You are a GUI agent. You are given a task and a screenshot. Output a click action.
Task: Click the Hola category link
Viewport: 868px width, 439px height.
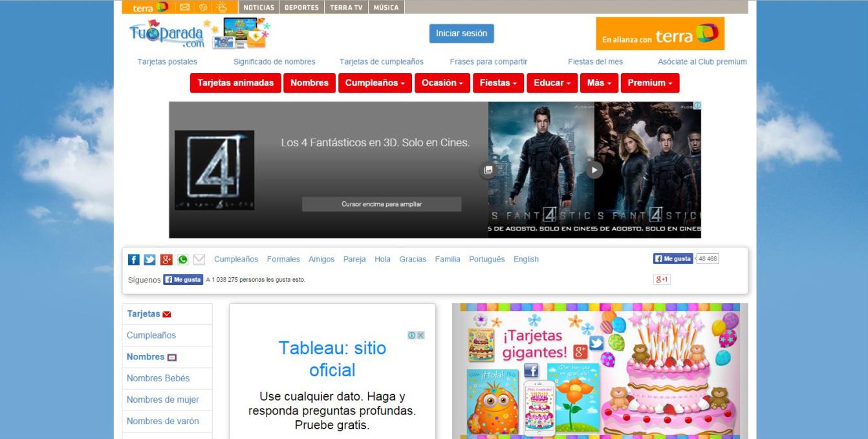tap(382, 260)
